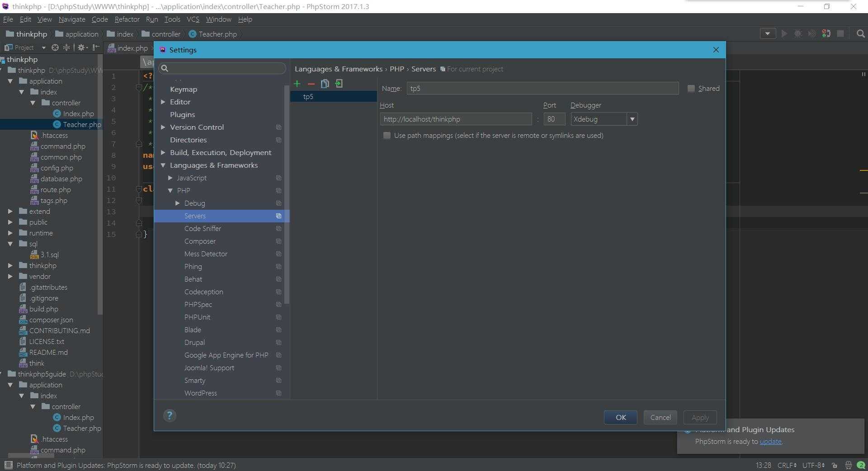Open the VCS menu
The width and height of the screenshot is (868, 471).
pos(193,19)
